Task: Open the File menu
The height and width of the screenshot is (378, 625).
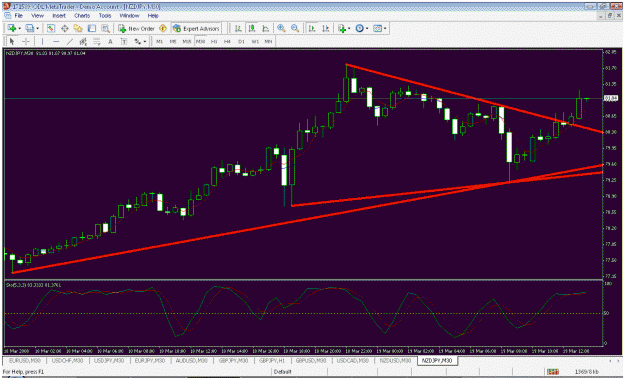Action: pos(19,16)
